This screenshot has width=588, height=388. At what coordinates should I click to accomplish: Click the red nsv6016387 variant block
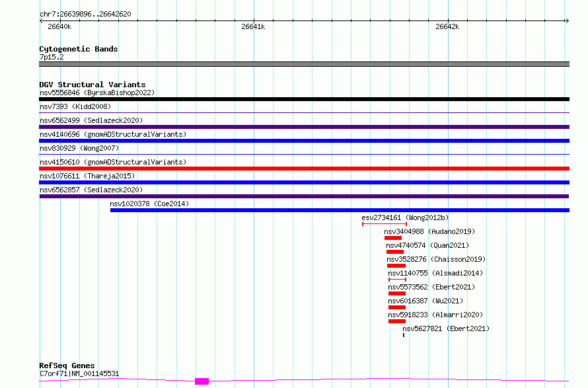(x=397, y=307)
